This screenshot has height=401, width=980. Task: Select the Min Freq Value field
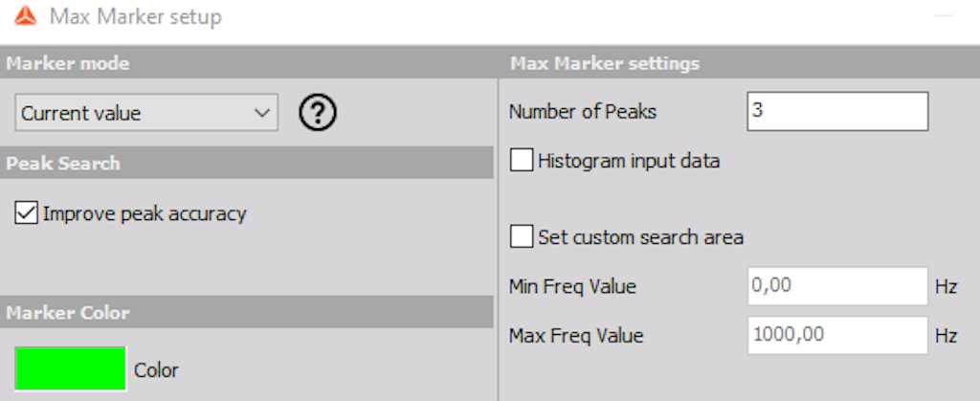tap(837, 286)
